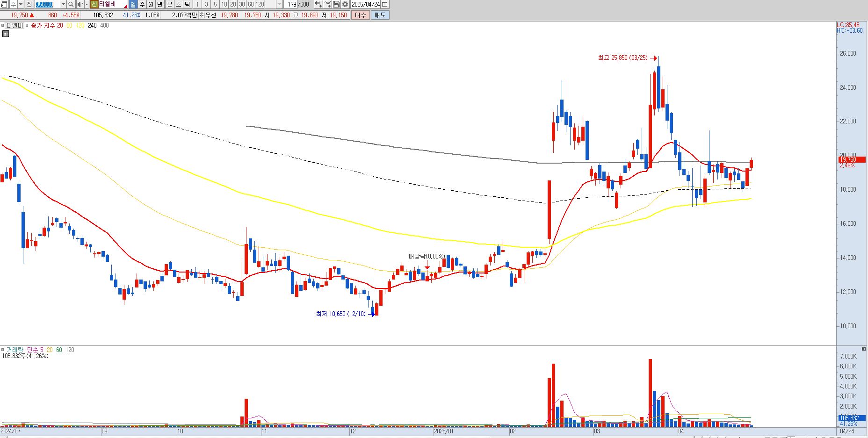This screenshot has width=868, height=438.
Task: Click the 240 moving average label
Action: tap(92, 25)
